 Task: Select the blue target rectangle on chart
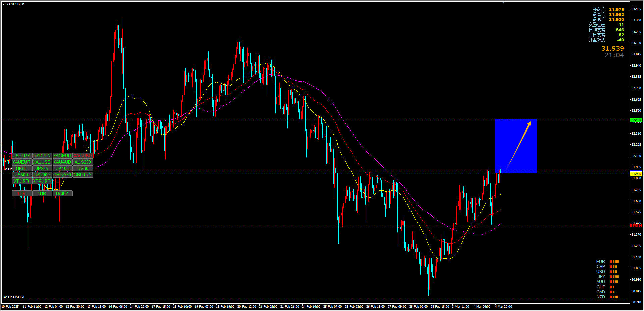[516, 146]
